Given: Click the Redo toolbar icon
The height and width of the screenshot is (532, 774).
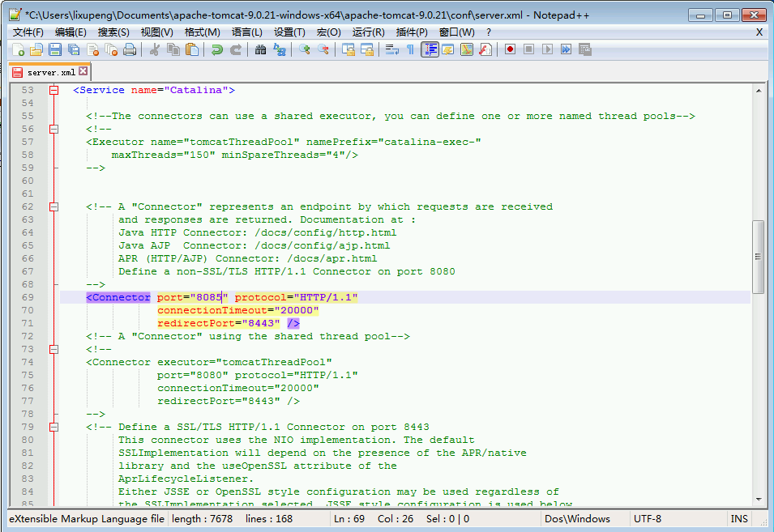Looking at the screenshot, I should pyautogui.click(x=236, y=49).
